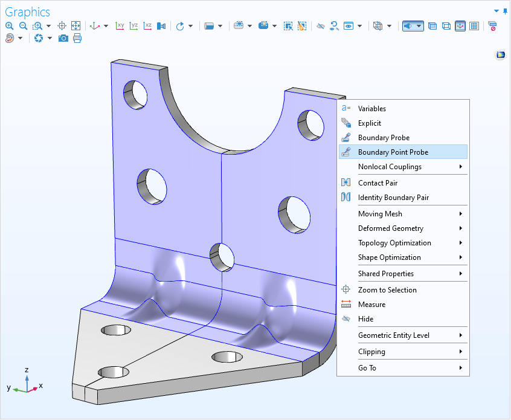The image size is (511, 420).
Task: Click the Zoom Out magnifier icon
Action: (23, 26)
